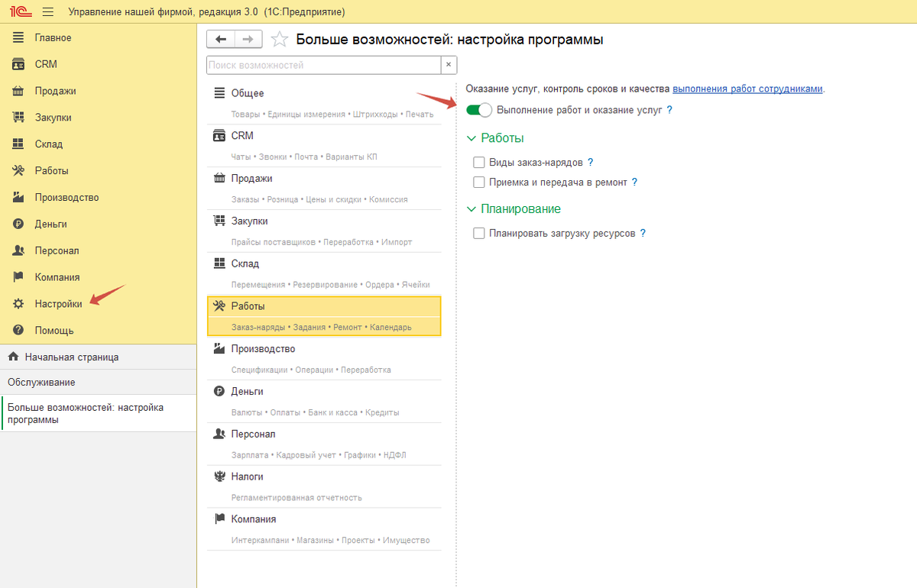
Task: Click 'Товары • Единицы измерения • Штрихкоды • Печать' subtitle
Action: pyautogui.click(x=332, y=115)
